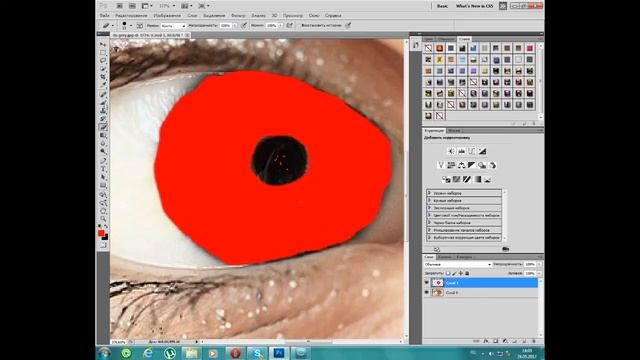Open the layer opacity slider arrow
The image size is (640, 360).
pyautogui.click(x=539, y=264)
